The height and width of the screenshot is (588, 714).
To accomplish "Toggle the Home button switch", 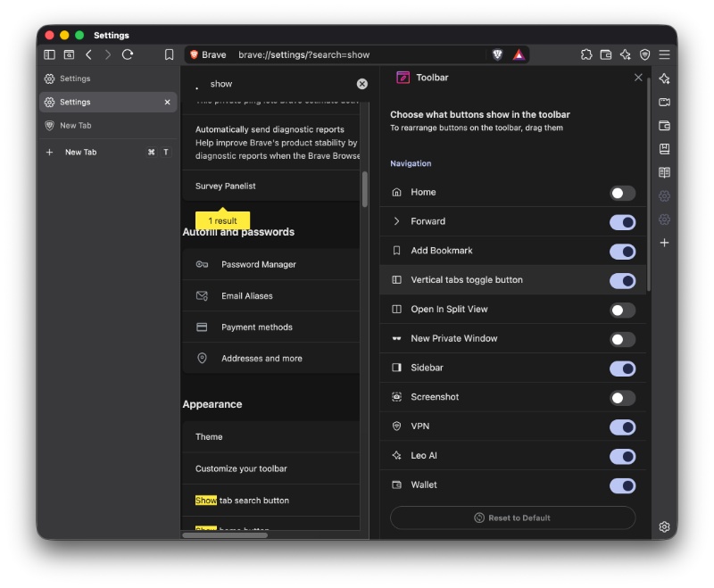I will tap(622, 193).
